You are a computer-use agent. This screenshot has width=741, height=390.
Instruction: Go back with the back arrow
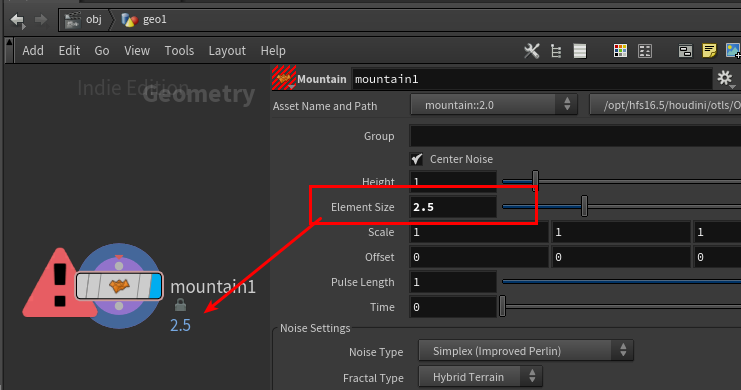coord(17,20)
